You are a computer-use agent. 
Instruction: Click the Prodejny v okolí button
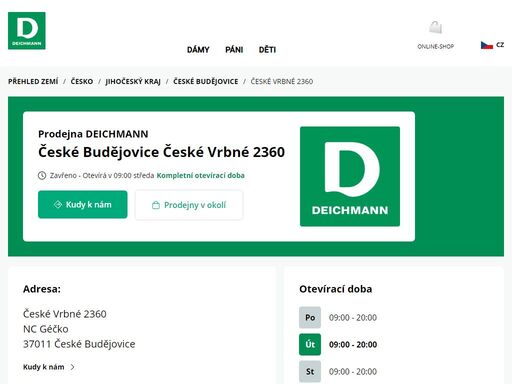coord(189,205)
